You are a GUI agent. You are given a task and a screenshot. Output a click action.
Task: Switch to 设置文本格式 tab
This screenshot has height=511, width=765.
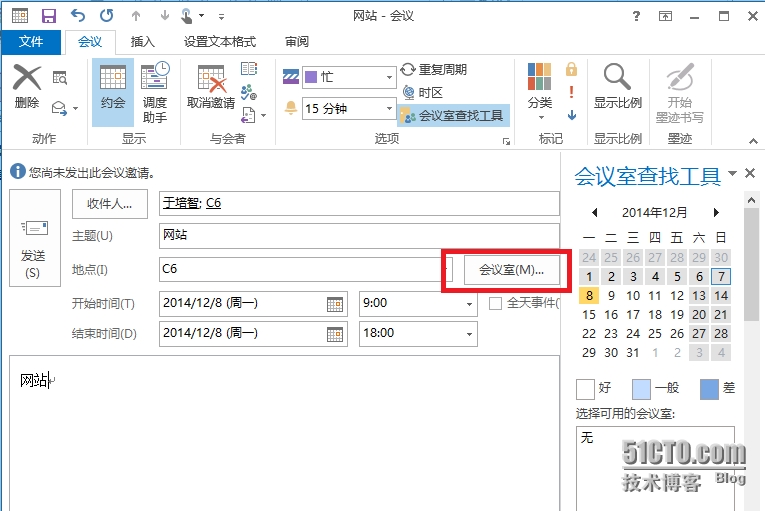tap(220, 42)
